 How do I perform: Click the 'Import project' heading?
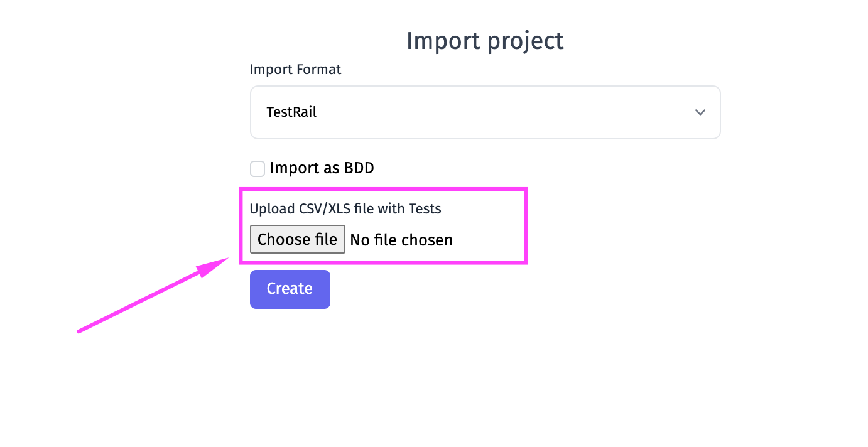(485, 41)
